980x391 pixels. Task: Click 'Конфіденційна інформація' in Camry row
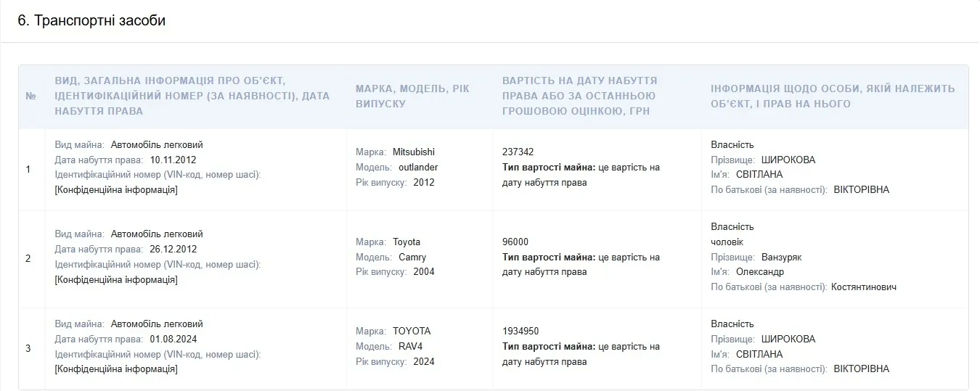click(x=116, y=280)
